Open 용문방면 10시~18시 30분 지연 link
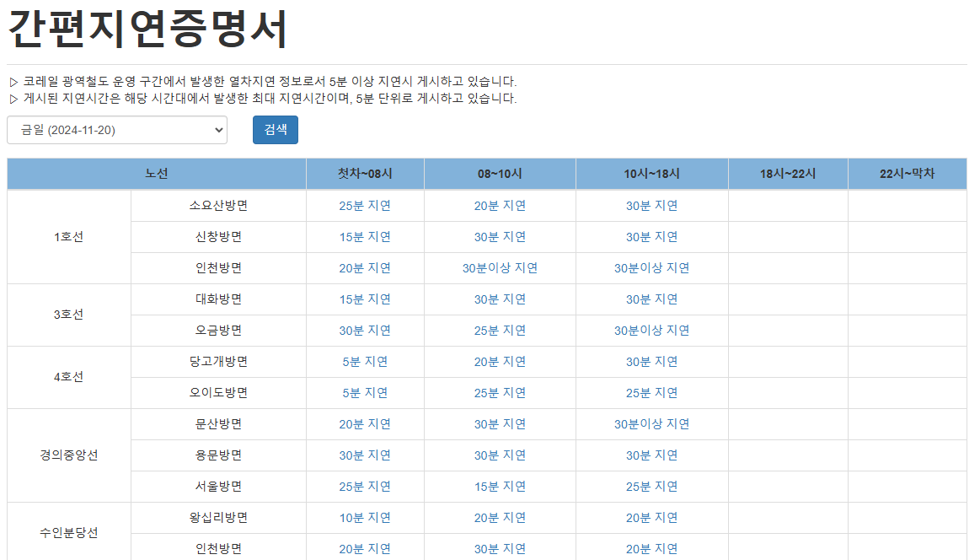 click(x=652, y=455)
